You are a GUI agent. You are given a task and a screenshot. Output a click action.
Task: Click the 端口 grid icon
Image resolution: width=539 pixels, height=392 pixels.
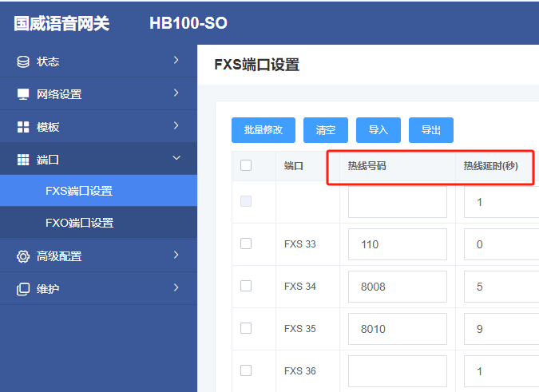23,160
